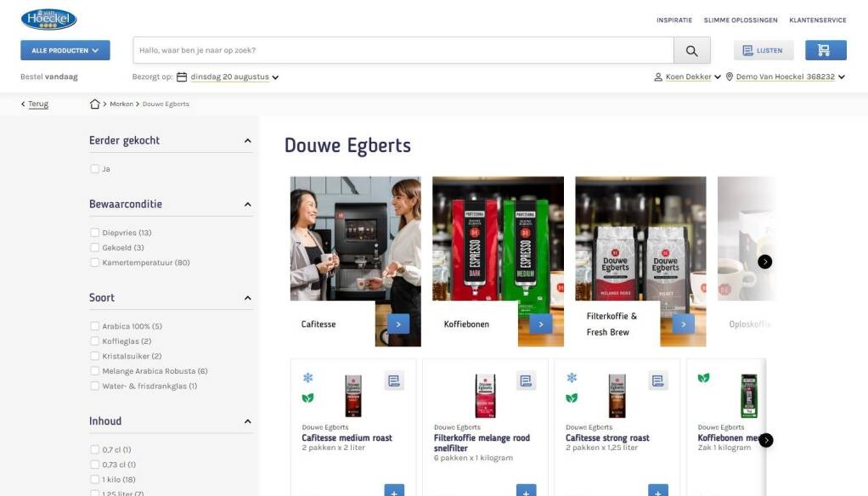Enable the Gekoeld (3) filter

pyautogui.click(x=94, y=247)
